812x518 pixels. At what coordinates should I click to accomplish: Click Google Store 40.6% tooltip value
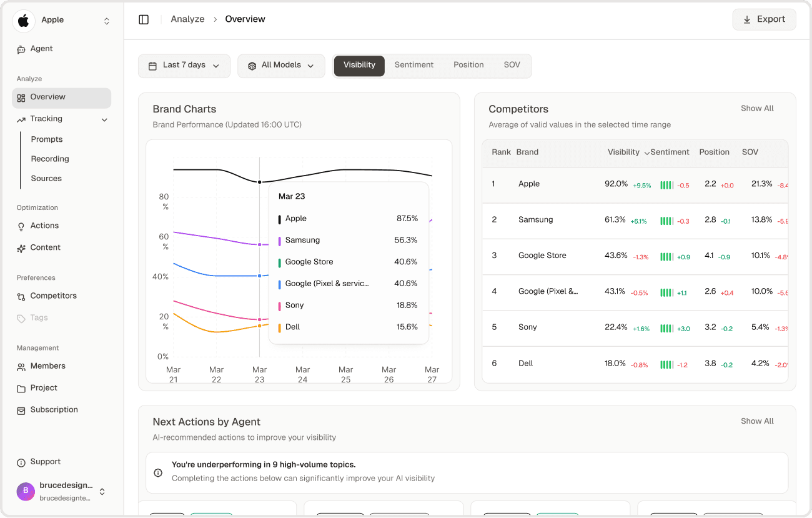click(405, 262)
